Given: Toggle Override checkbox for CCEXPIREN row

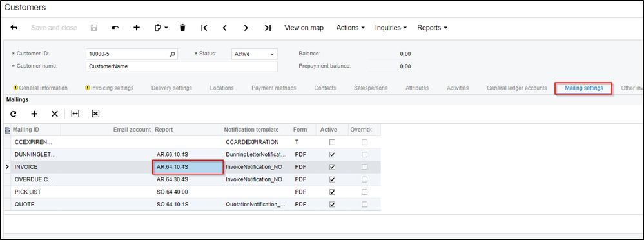Looking at the screenshot, I should point(364,142).
